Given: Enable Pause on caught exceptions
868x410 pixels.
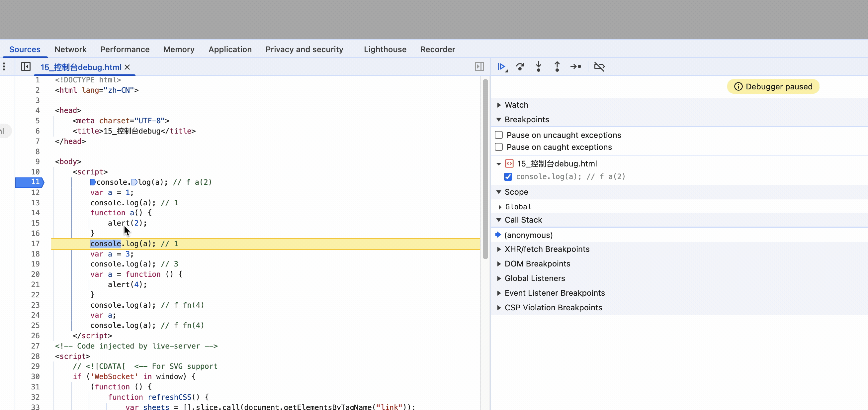Looking at the screenshot, I should point(499,147).
